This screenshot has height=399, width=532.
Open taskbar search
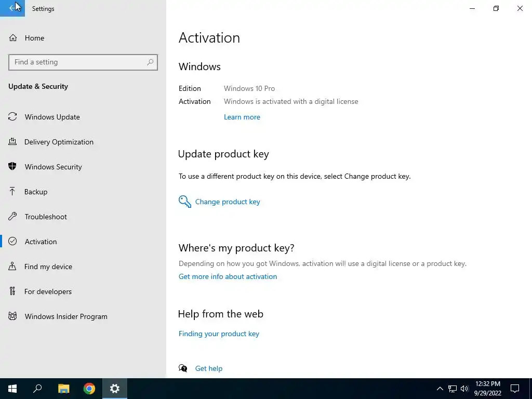click(x=37, y=389)
